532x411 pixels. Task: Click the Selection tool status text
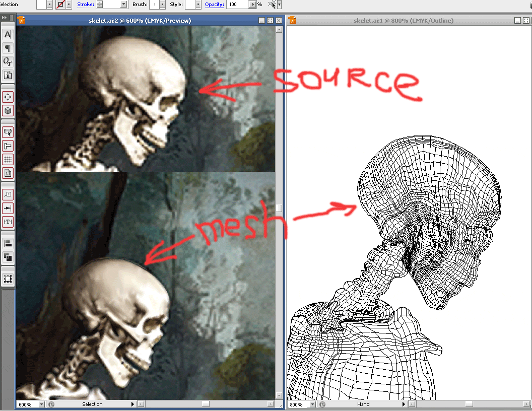pyautogui.click(x=92, y=404)
